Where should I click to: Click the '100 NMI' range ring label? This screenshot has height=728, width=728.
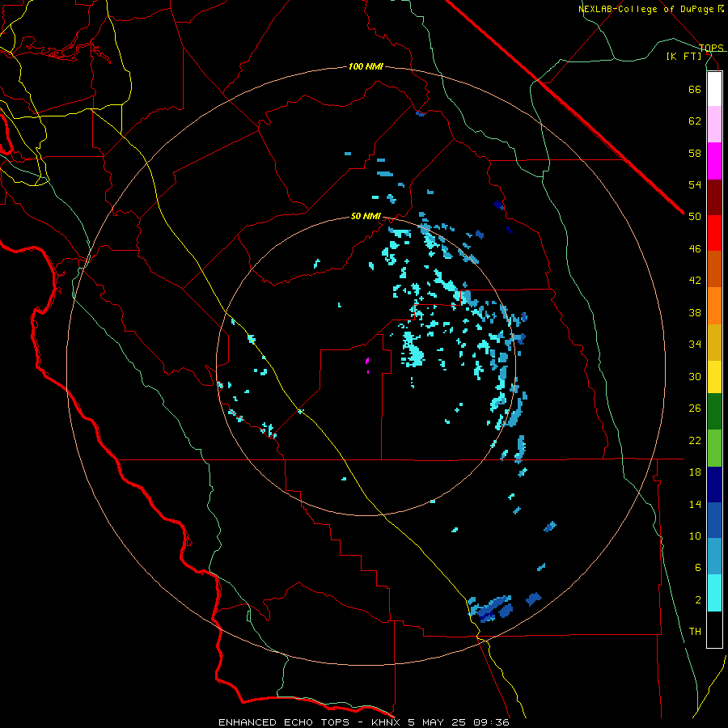coord(366,67)
